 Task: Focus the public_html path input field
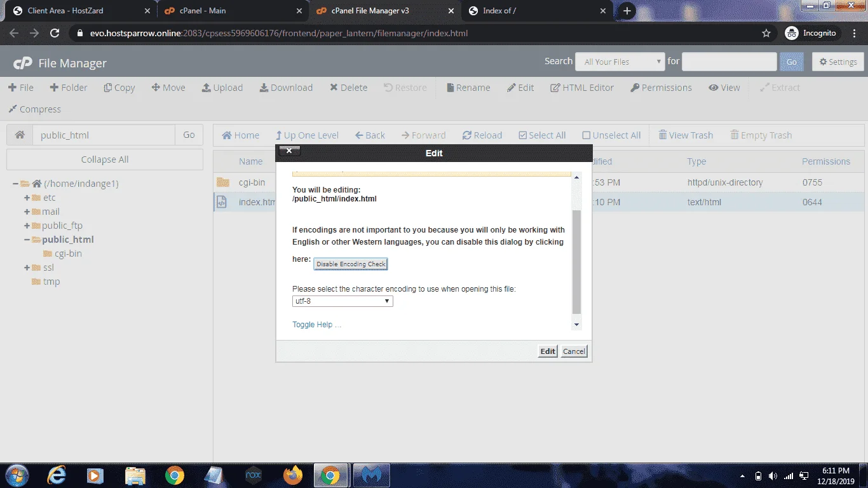104,135
